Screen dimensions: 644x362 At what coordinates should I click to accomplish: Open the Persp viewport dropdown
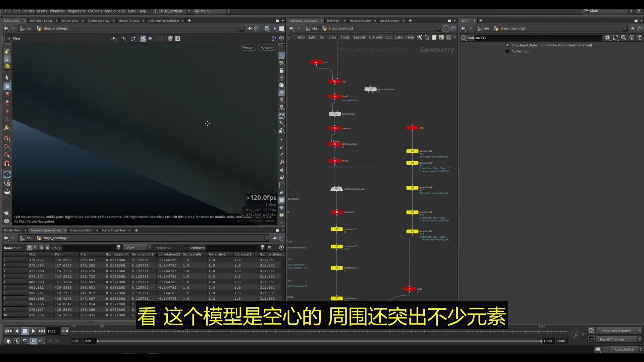pyautogui.click(x=248, y=48)
